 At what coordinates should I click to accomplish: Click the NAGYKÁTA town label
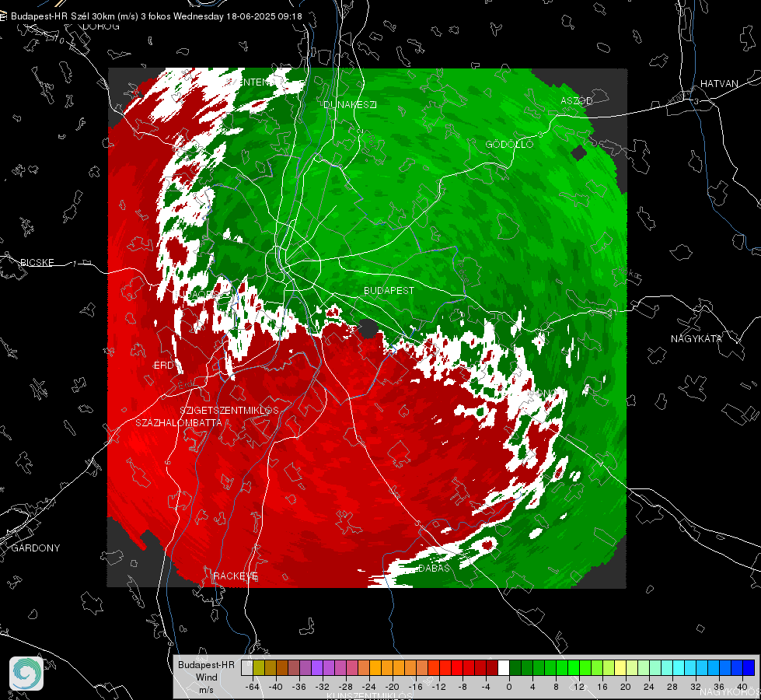(696, 339)
